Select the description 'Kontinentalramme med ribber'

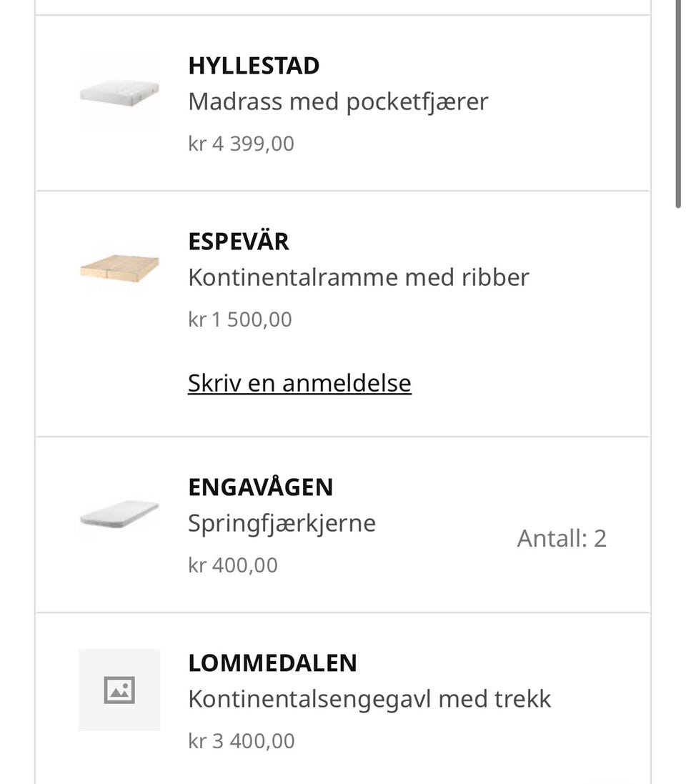(x=359, y=277)
